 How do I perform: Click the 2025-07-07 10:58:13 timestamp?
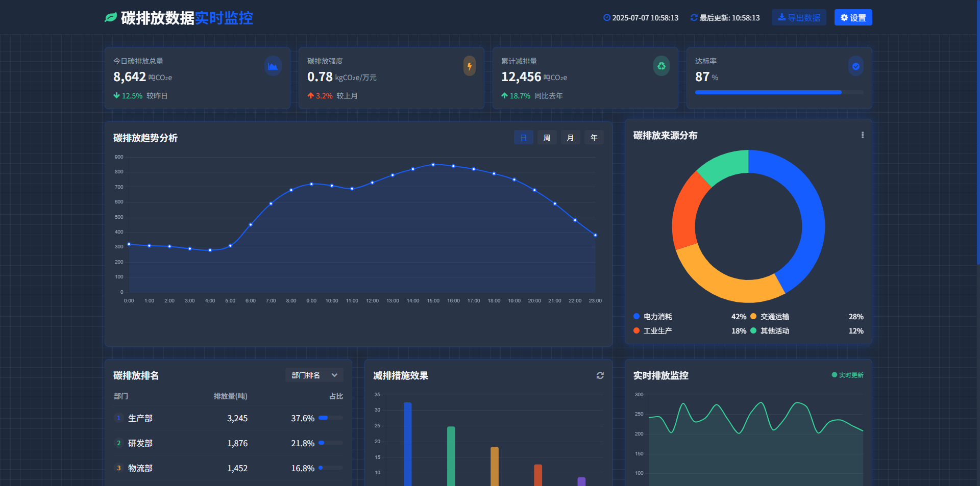click(x=645, y=18)
